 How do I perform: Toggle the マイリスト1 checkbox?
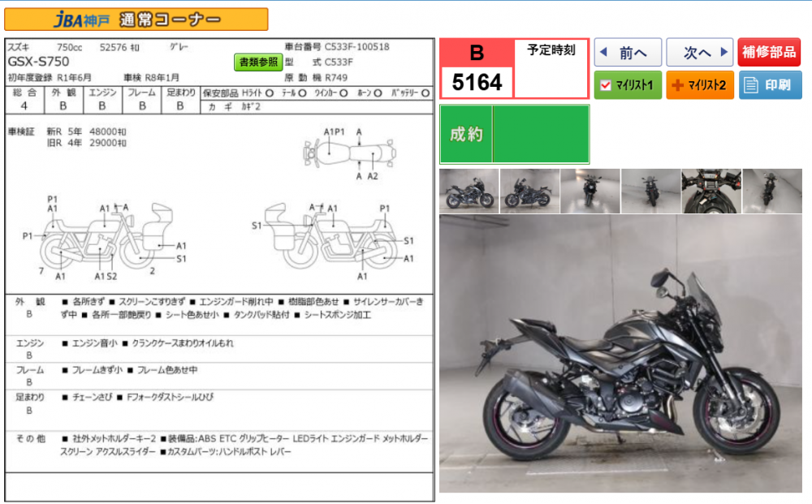[x=605, y=84]
